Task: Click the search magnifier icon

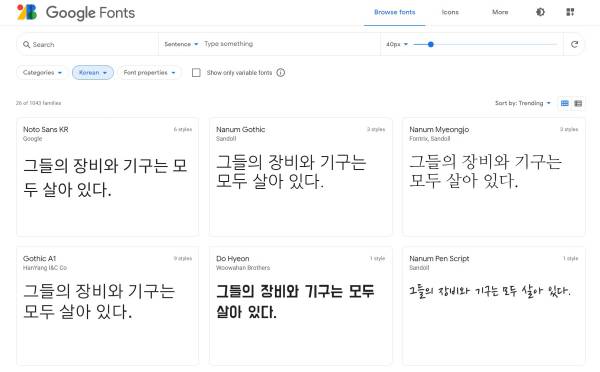Action: tap(26, 44)
